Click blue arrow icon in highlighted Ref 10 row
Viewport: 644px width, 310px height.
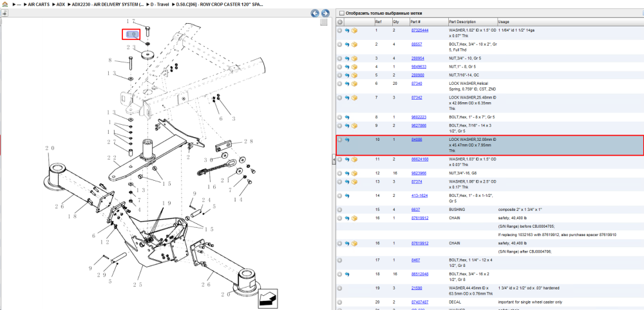[x=346, y=140]
